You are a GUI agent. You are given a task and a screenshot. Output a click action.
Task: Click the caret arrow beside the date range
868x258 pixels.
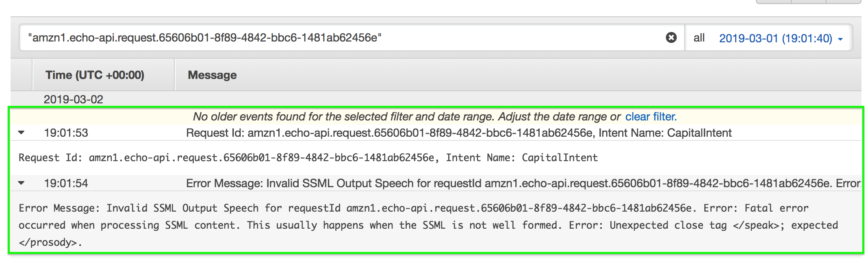tap(840, 39)
